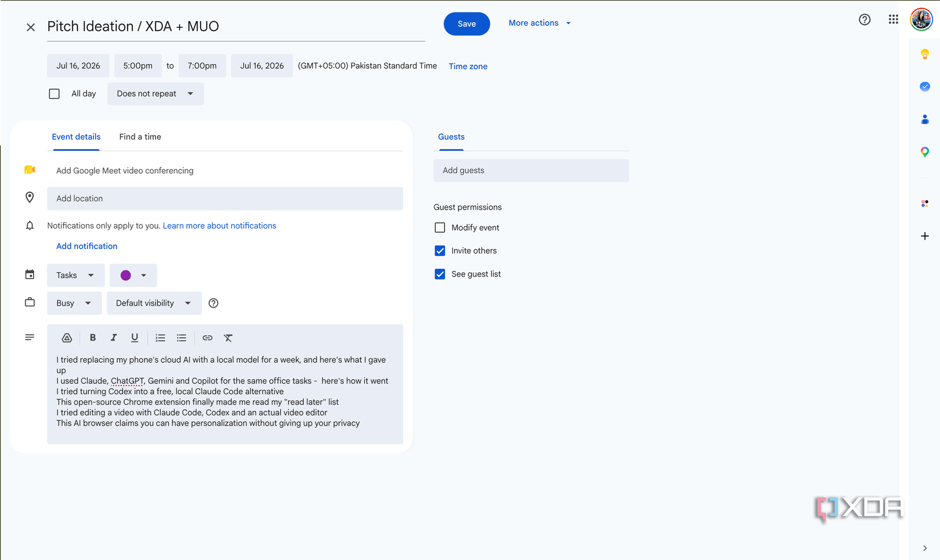Click the briefcase icon beside Busy
Viewport: 940px width, 560px height.
click(30, 303)
